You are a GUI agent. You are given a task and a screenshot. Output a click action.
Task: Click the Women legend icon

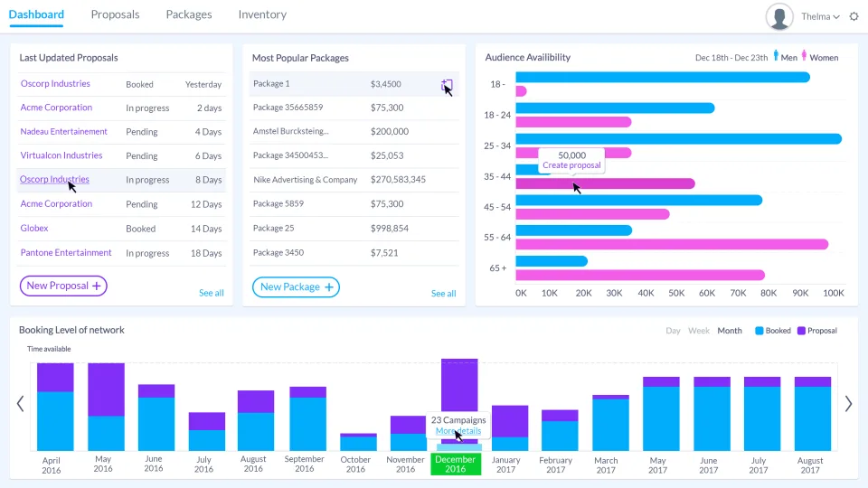pyautogui.click(x=805, y=56)
